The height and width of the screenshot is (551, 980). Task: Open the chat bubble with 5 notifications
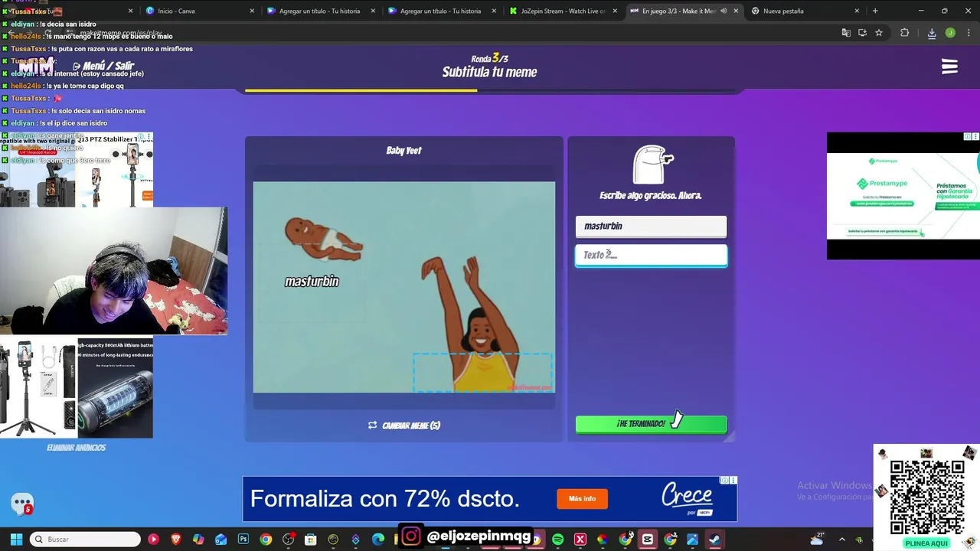pos(22,504)
